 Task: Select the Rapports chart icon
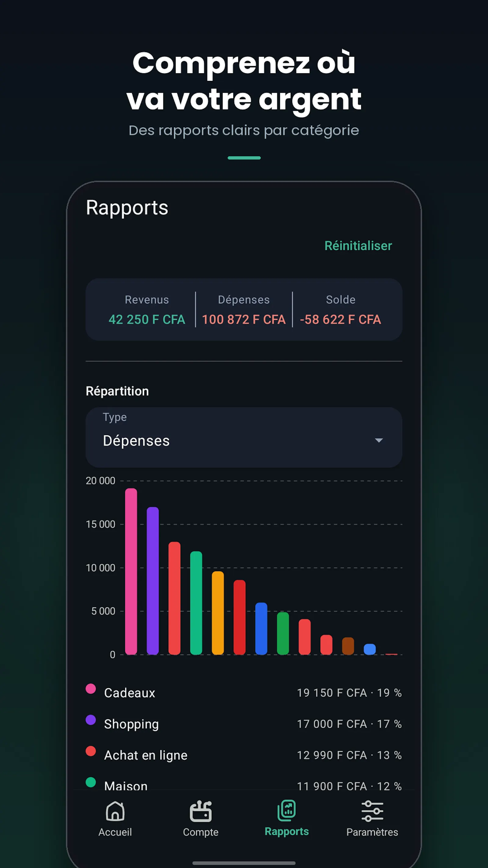pos(287,810)
